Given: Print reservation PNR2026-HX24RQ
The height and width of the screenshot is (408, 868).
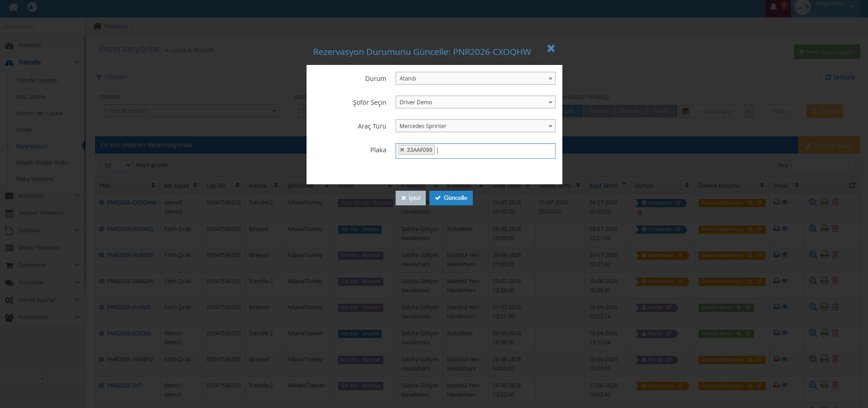Looking at the screenshot, I should pyautogui.click(x=825, y=229).
